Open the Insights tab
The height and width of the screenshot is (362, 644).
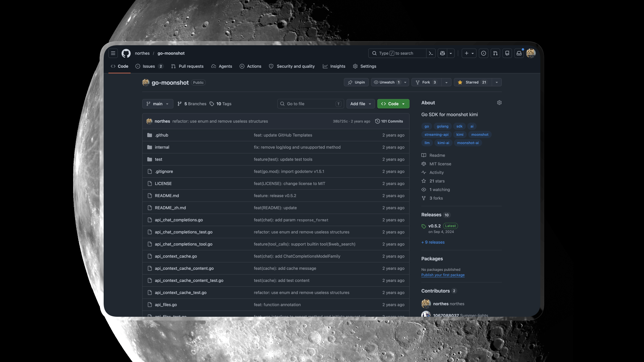click(334, 66)
